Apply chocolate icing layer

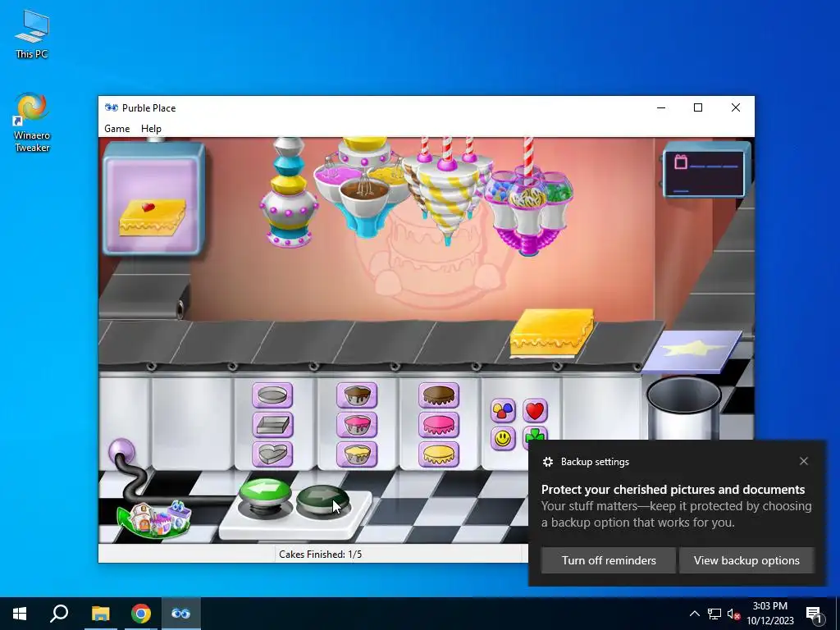coord(439,395)
